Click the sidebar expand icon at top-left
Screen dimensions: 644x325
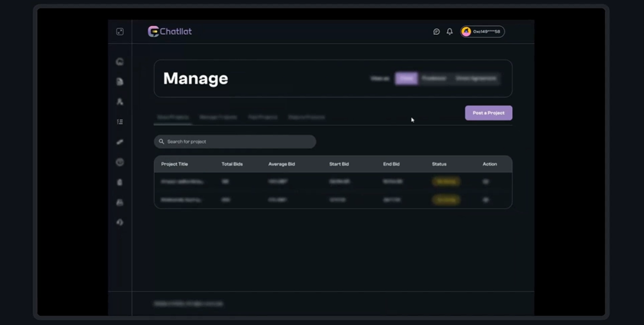[x=120, y=32]
